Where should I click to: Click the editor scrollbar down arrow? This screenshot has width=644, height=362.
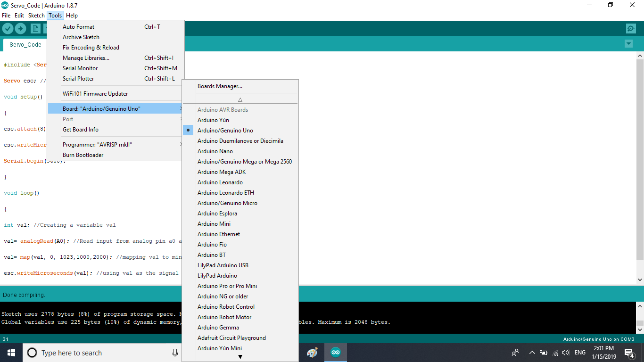pyautogui.click(x=640, y=280)
